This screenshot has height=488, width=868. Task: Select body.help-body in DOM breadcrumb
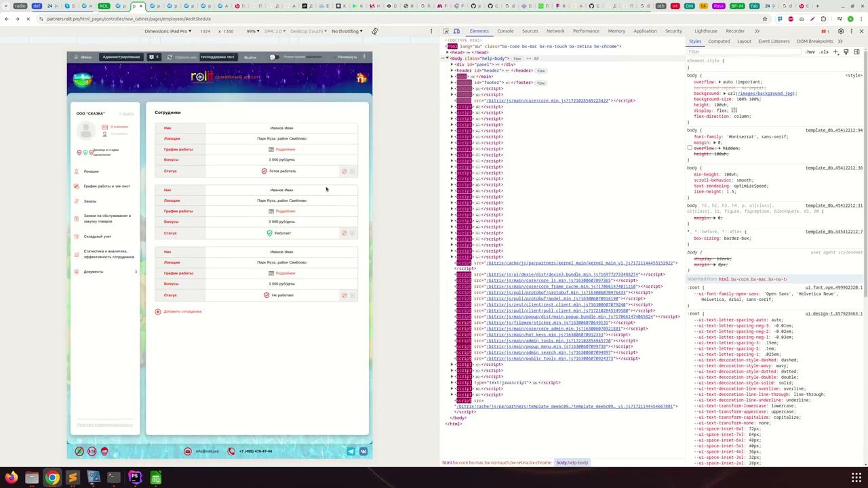pyautogui.click(x=572, y=463)
